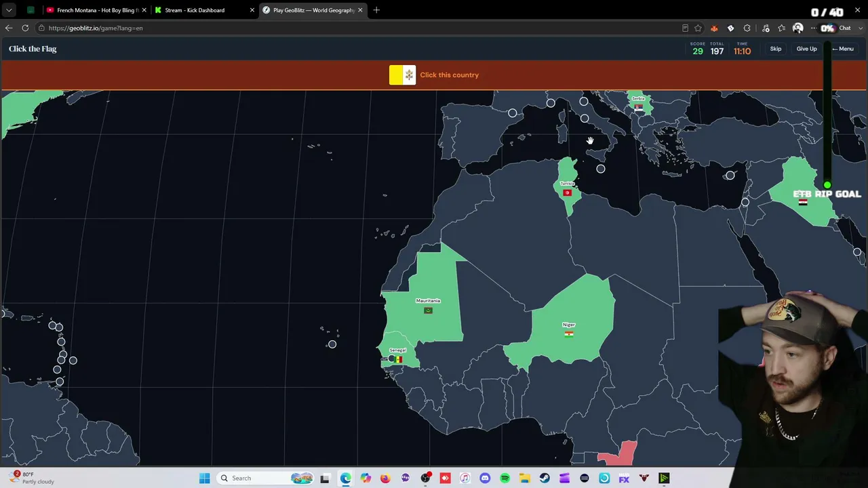The height and width of the screenshot is (488, 868).
Task: Click the 'Click this country' prompt text
Action: coord(449,75)
